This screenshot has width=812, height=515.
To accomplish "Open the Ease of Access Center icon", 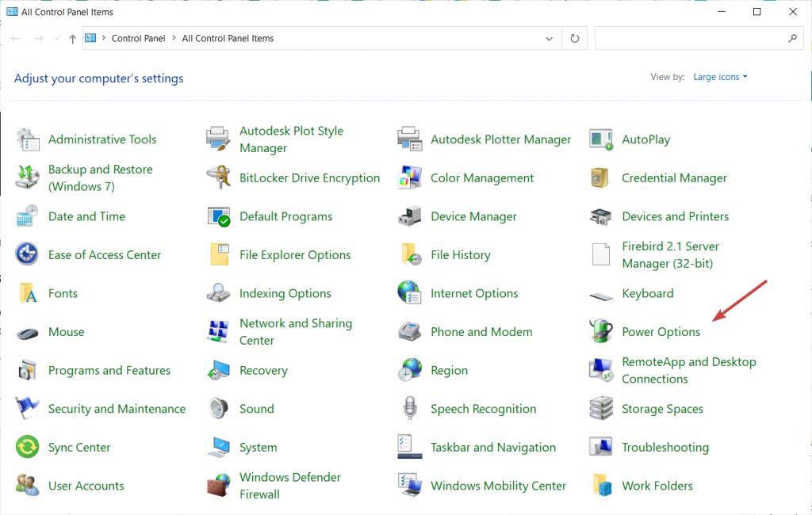I will (x=28, y=254).
